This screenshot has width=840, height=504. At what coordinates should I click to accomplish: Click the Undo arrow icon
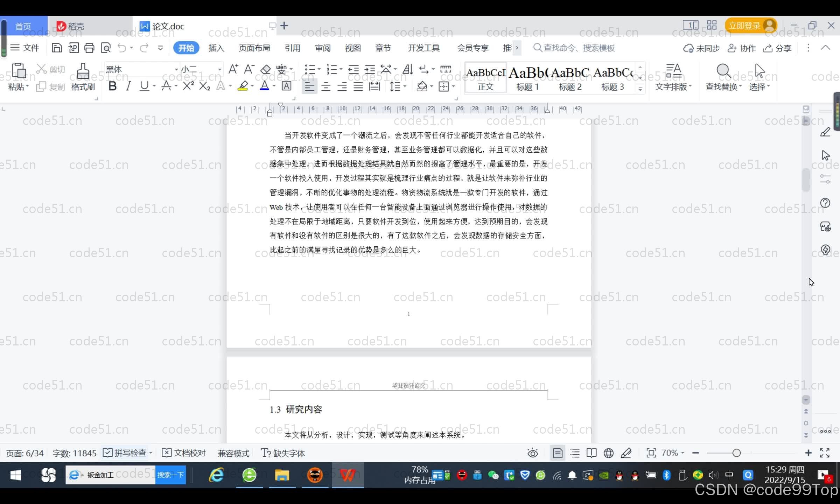click(x=122, y=48)
